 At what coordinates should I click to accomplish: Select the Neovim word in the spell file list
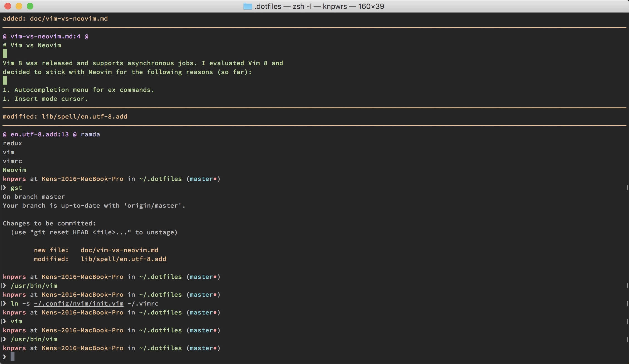[14, 170]
